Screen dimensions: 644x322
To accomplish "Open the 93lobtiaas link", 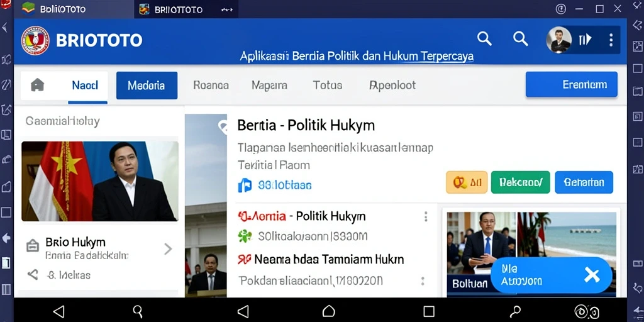I will coord(285,186).
